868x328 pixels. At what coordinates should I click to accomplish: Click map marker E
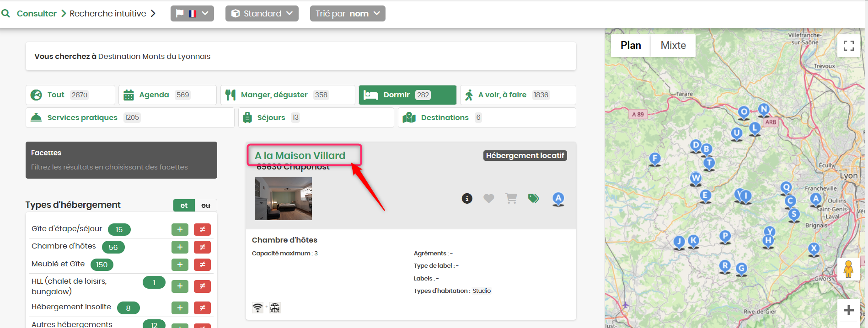[705, 196]
